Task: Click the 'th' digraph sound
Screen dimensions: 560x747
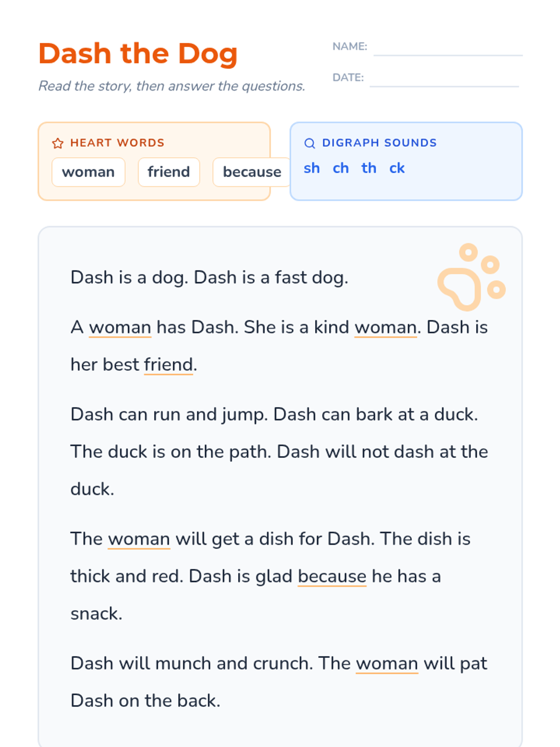Action: tap(369, 168)
